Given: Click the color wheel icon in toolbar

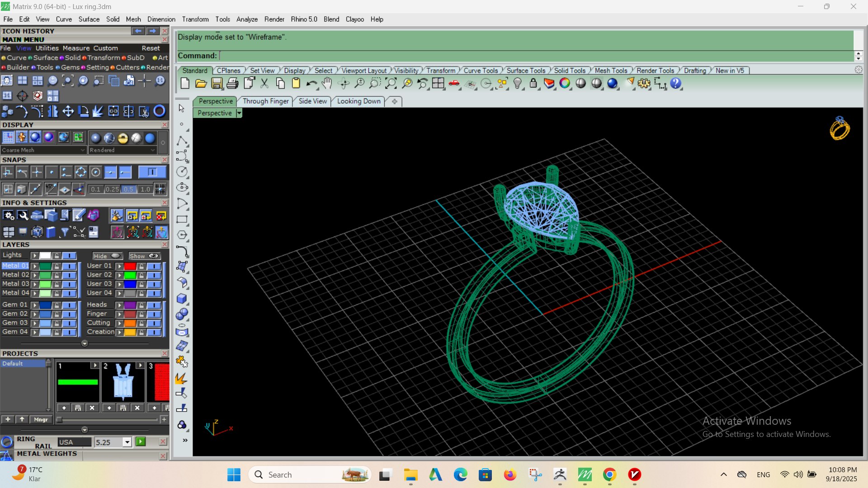Looking at the screenshot, I should coord(565,84).
